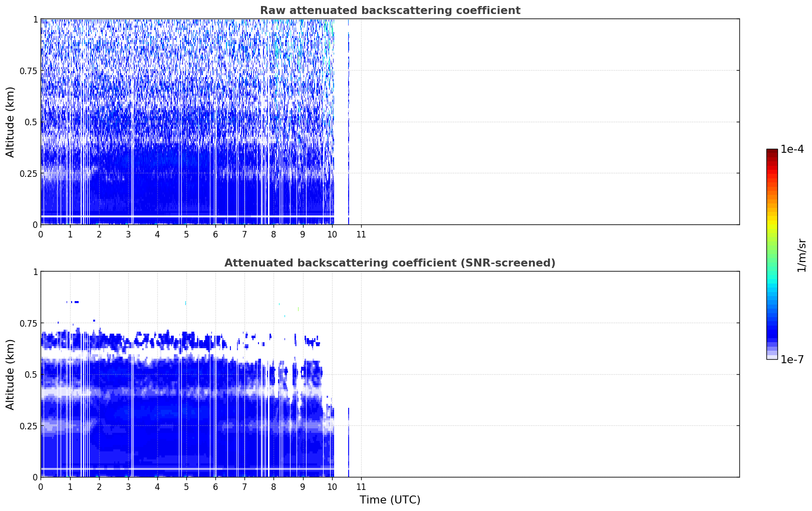Click the green region of the colorbar
Viewport: 812px width, 511px height.
772,250
